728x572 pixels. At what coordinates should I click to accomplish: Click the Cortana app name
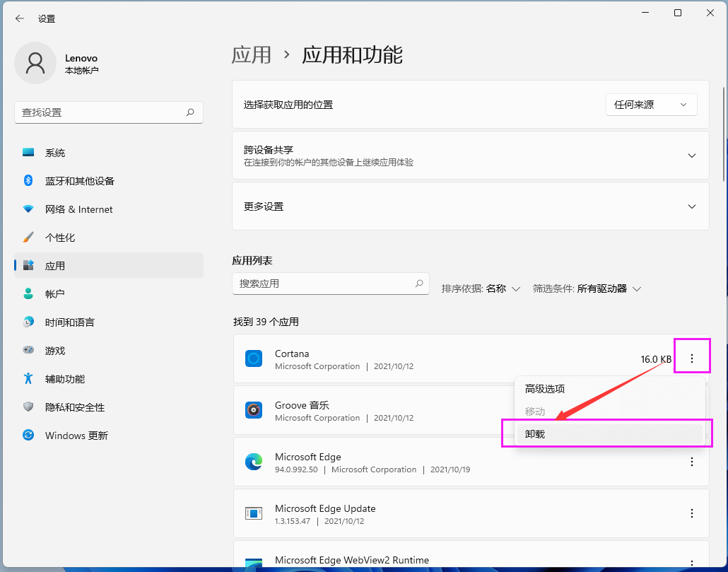click(292, 354)
